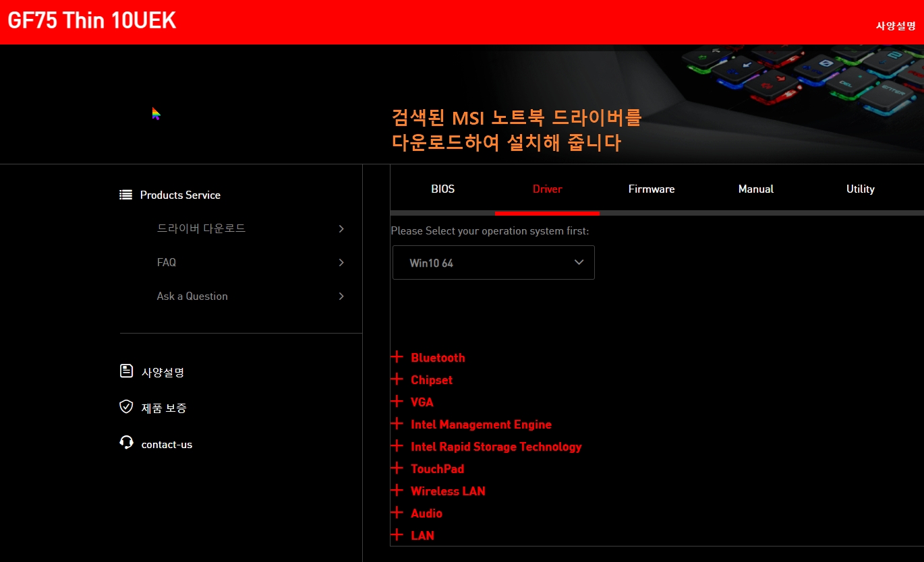Open the Utility tab
This screenshot has height=562, width=924.
click(859, 189)
